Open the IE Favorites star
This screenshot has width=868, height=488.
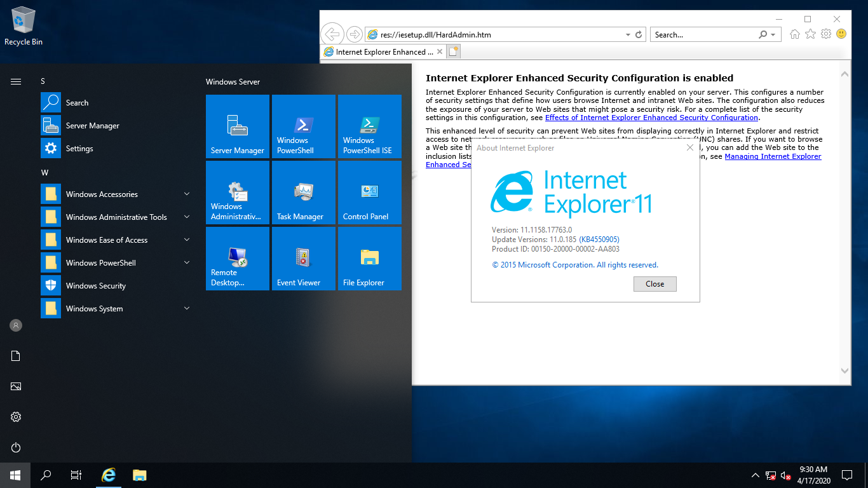tap(810, 34)
